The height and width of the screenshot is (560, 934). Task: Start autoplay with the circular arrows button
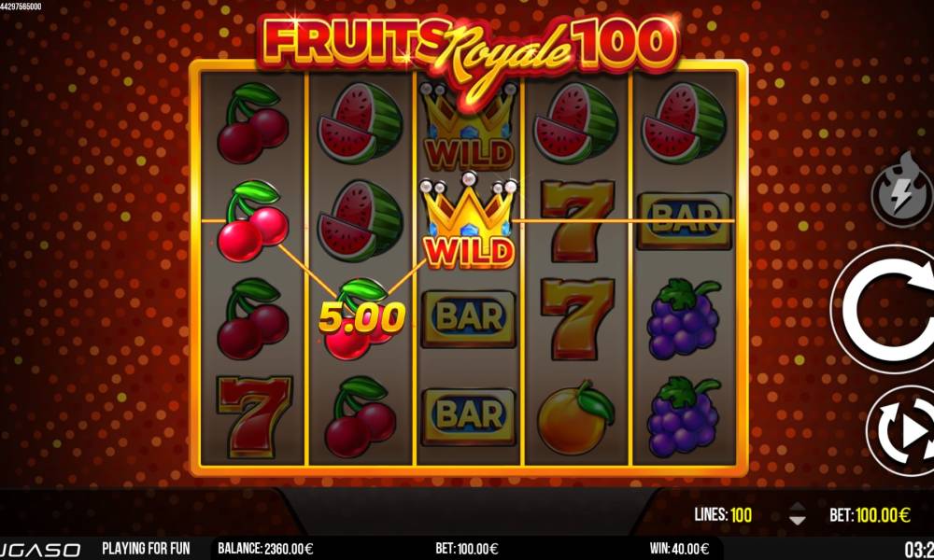pyautogui.click(x=902, y=431)
